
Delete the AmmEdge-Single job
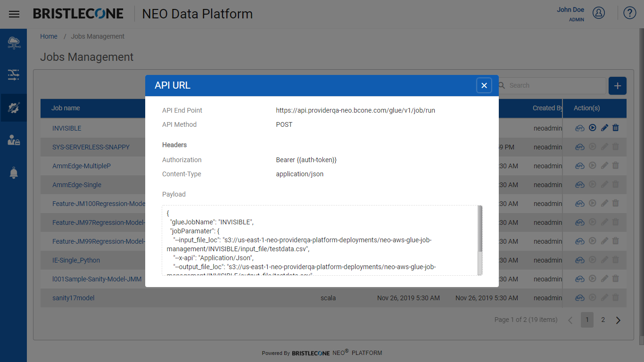[x=615, y=184]
